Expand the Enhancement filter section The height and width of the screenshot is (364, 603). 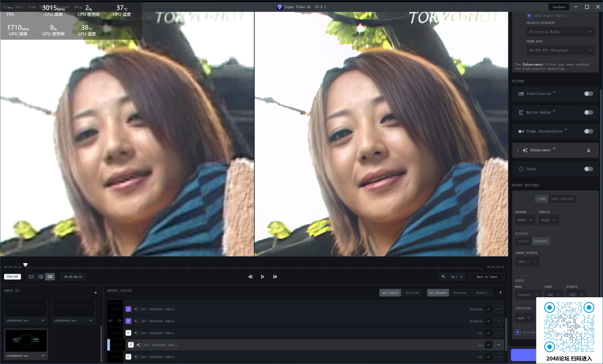tap(518, 150)
